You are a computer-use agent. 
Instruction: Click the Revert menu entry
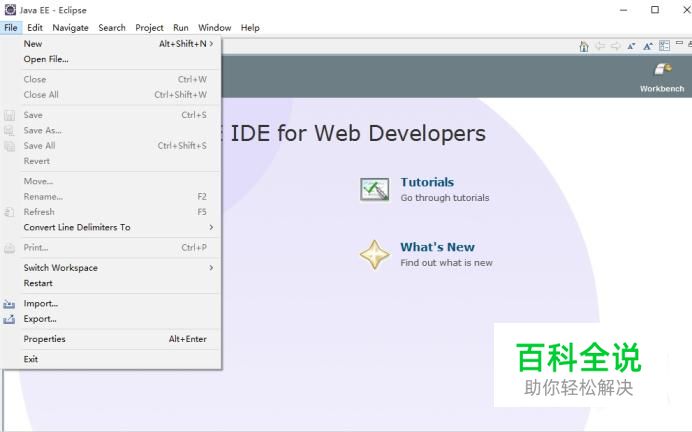[x=110, y=161]
